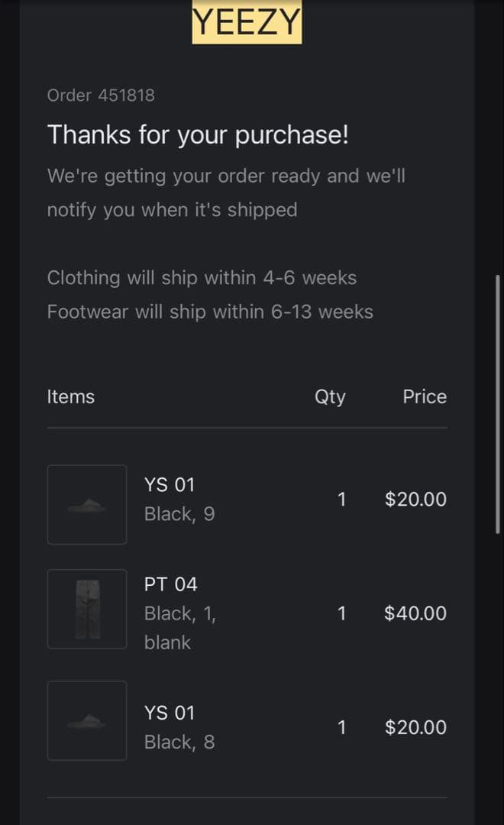Click the Thanks for your purchase heading
The width and height of the screenshot is (504, 825).
click(198, 134)
